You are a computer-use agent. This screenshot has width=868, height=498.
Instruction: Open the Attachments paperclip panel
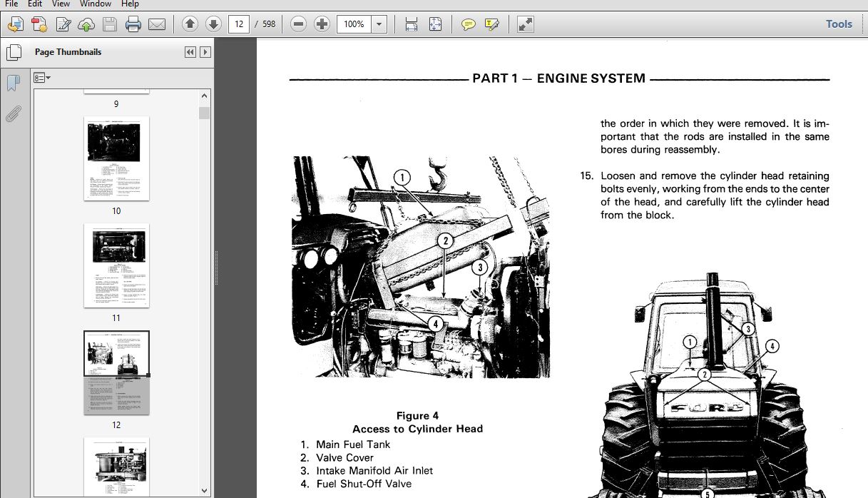coord(13,113)
